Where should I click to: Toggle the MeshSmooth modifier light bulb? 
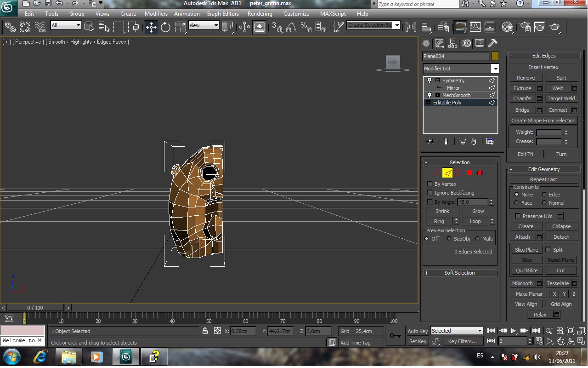click(430, 95)
